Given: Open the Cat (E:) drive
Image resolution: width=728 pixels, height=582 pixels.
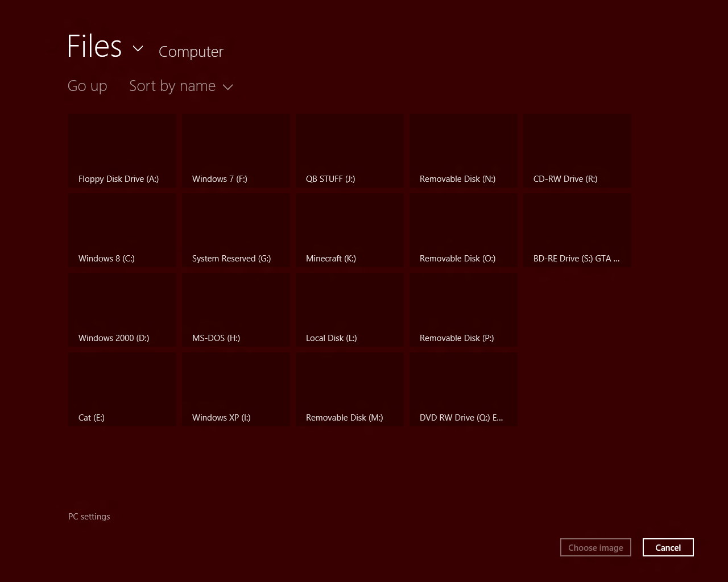Looking at the screenshot, I should point(122,389).
